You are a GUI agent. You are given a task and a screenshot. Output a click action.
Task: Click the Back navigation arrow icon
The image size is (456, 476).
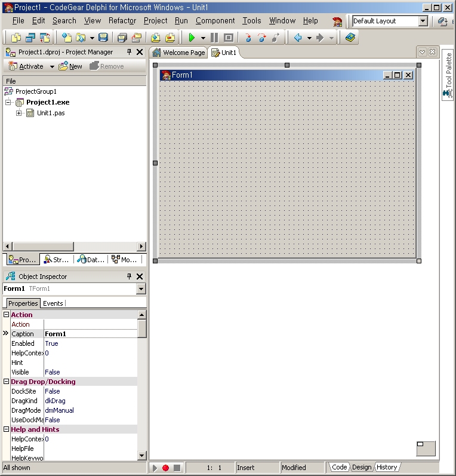click(298, 38)
